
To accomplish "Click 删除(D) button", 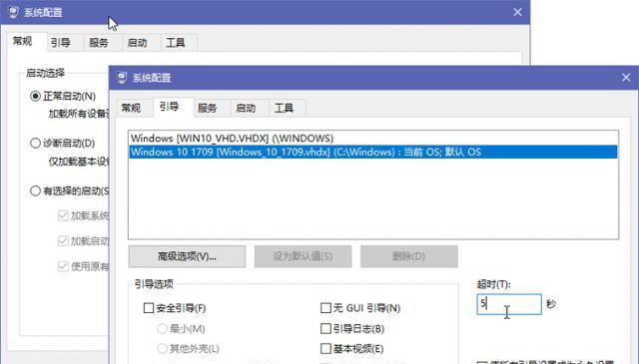I will point(408,256).
